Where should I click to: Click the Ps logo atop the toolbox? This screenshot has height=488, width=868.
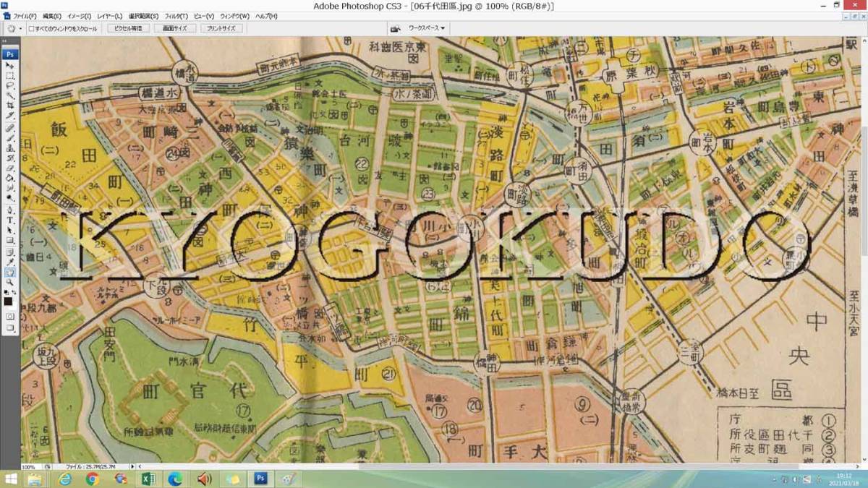click(x=10, y=54)
